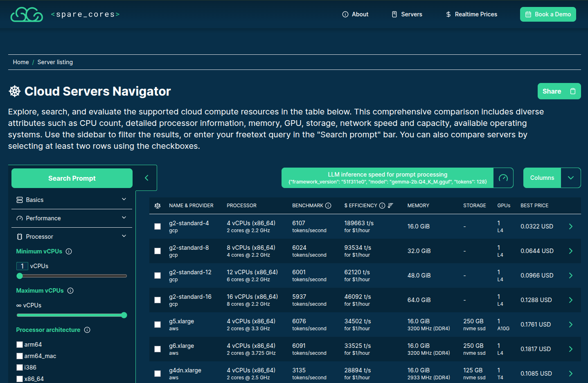Select the g2-standard-4 row checkbox
The width and height of the screenshot is (588, 383).
(158, 226)
